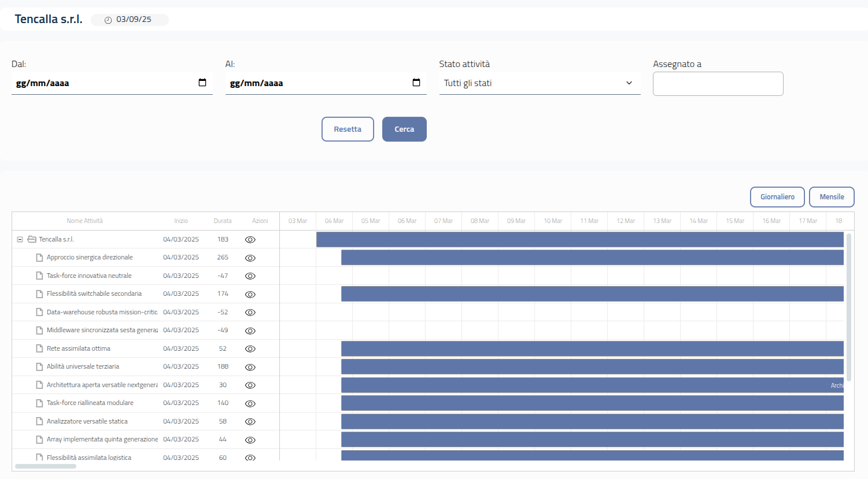This screenshot has height=479, width=868.
Task: Click the clock icon beside 03/09/25
Action: [108, 20]
